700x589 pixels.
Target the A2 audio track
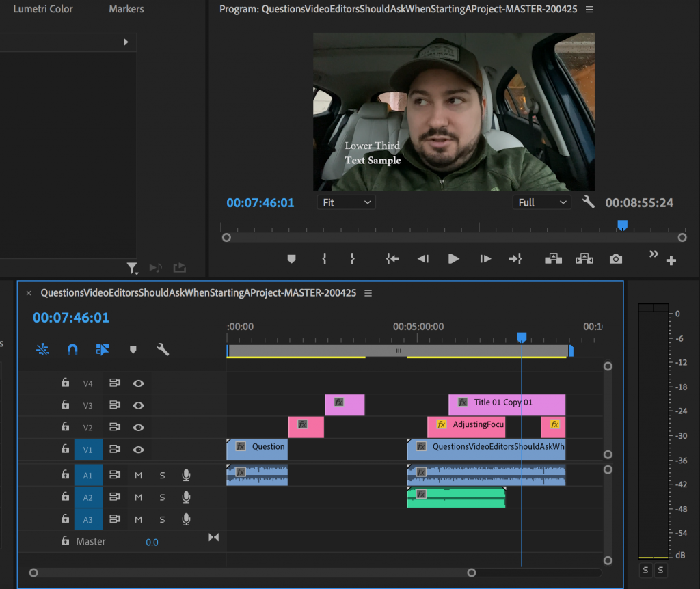click(x=88, y=497)
